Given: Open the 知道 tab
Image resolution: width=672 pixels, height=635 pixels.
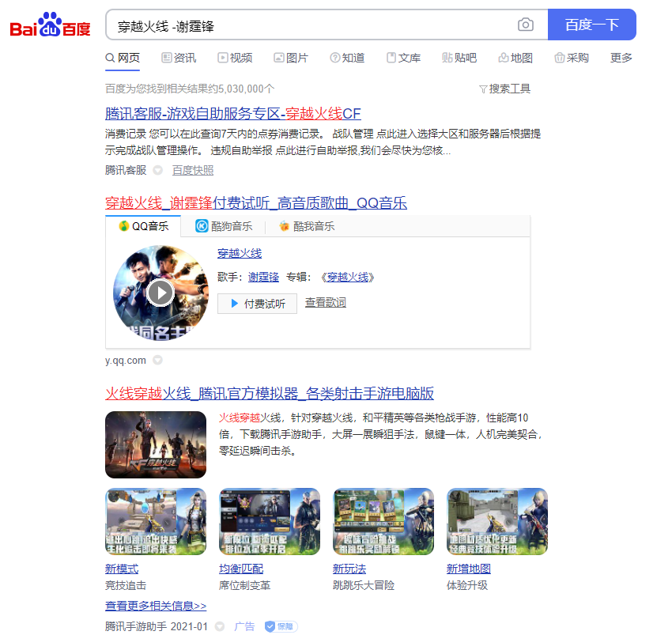Looking at the screenshot, I should 347,58.
